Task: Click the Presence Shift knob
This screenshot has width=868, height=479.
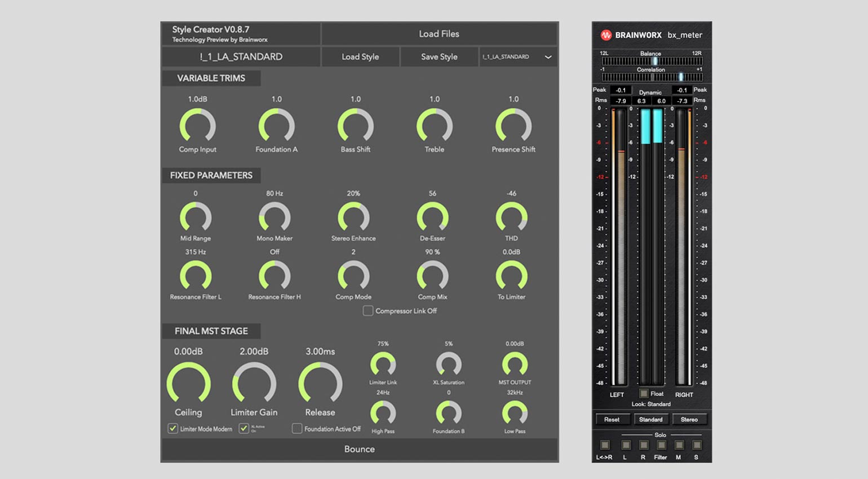Action: 513,125
